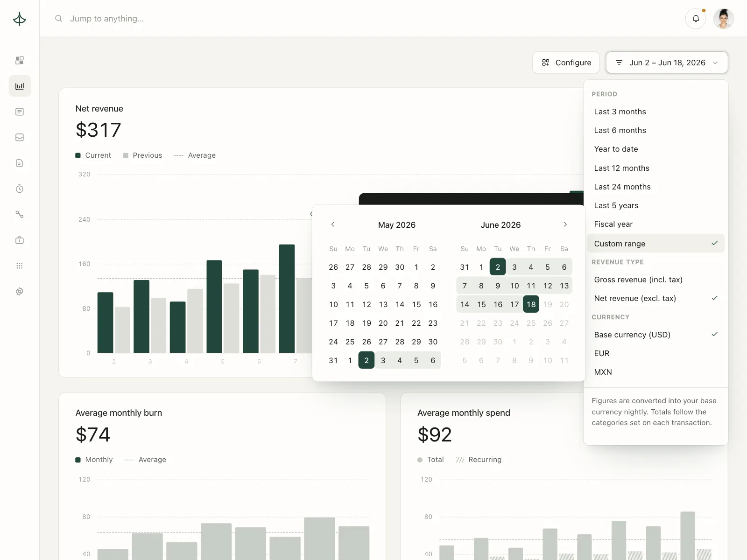The height and width of the screenshot is (560, 747).
Task: Go to next month in calendar
Action: coord(565,224)
